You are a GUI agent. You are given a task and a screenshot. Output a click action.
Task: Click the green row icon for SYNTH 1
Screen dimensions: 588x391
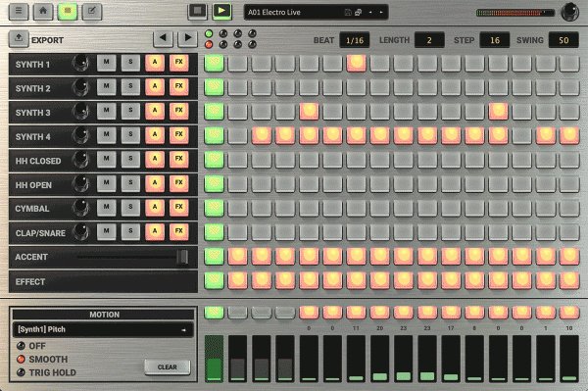pos(214,63)
